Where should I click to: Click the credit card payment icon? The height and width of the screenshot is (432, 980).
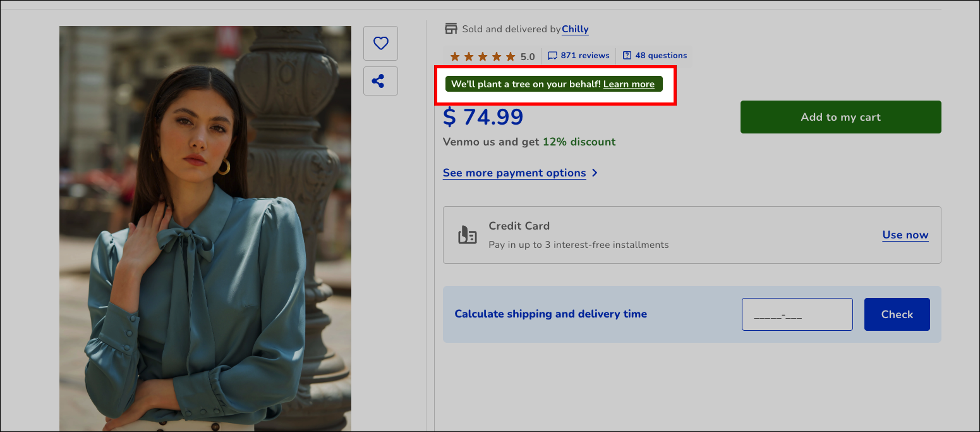click(467, 235)
